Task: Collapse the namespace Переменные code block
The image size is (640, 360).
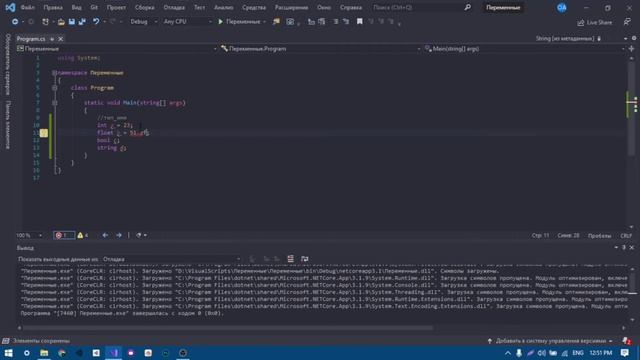Action: [54, 73]
